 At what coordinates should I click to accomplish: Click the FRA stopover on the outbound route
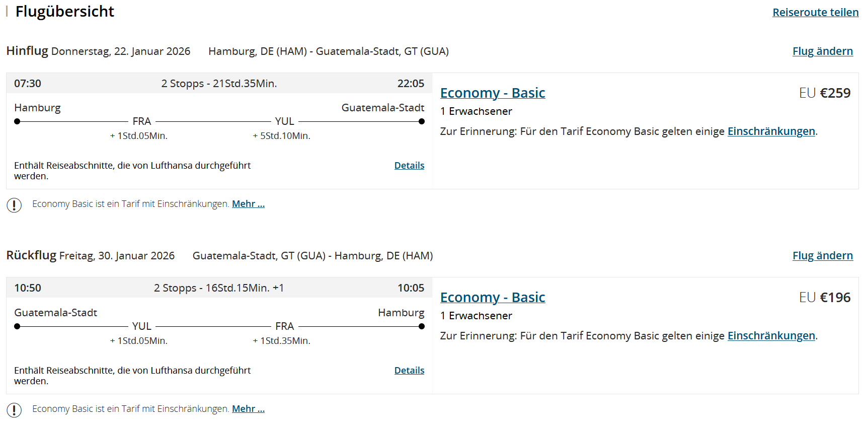coord(142,121)
